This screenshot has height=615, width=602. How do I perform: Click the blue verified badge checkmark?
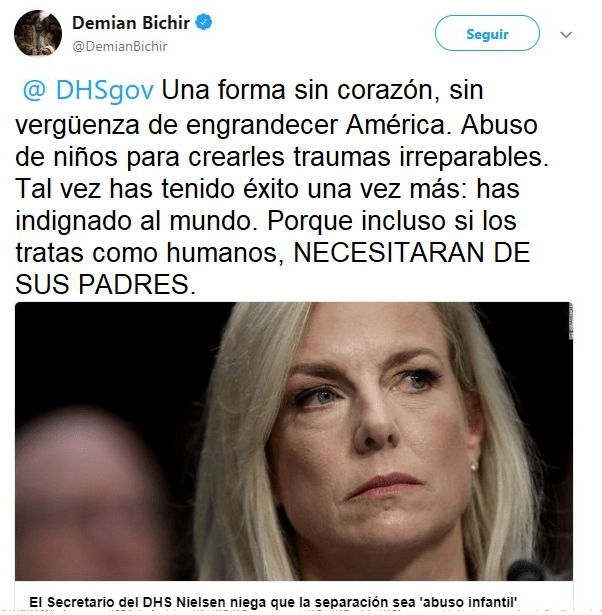(x=204, y=22)
